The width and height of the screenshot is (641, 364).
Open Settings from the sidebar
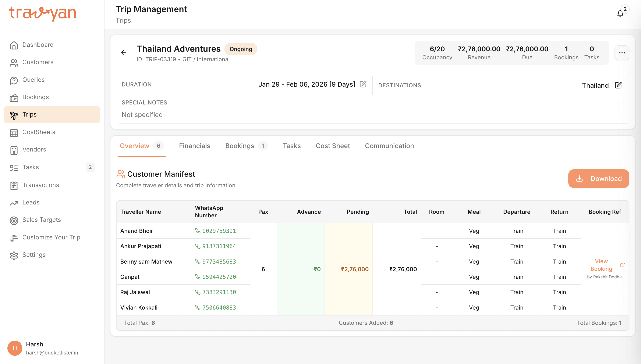click(x=34, y=255)
